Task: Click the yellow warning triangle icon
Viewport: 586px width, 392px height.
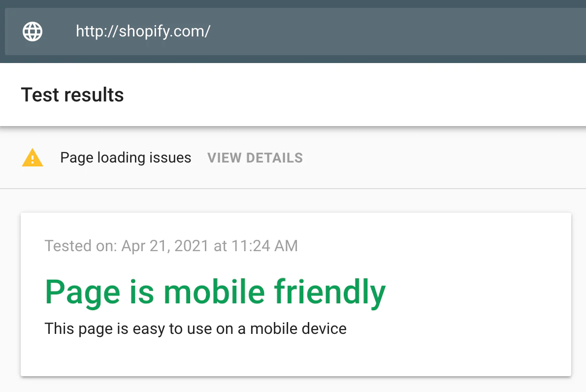Action: 33,158
